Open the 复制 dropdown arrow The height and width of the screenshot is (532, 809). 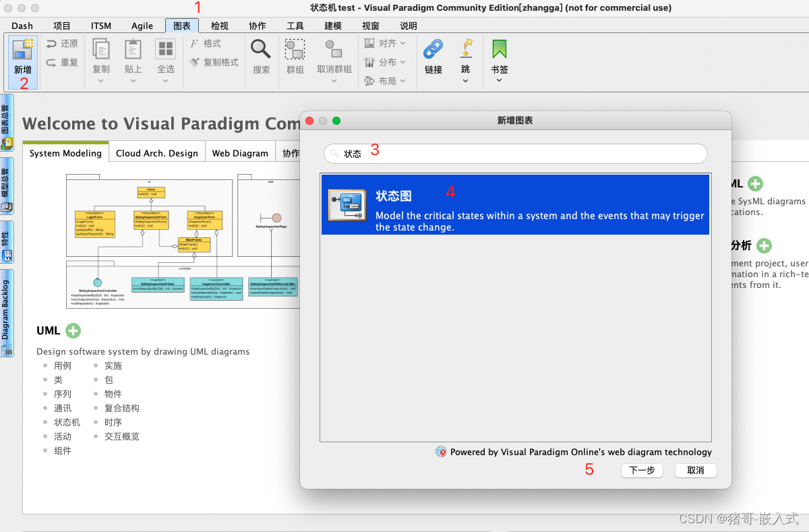101,81
